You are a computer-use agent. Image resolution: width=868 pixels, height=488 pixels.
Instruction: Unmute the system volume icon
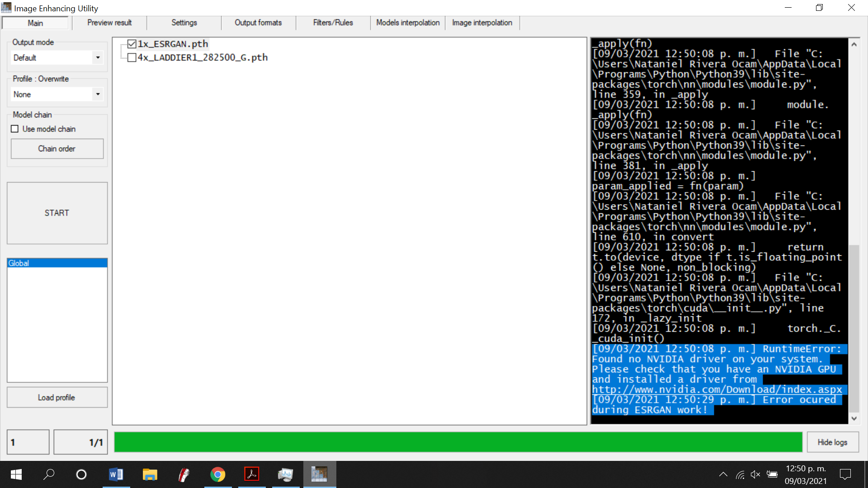[755, 474]
